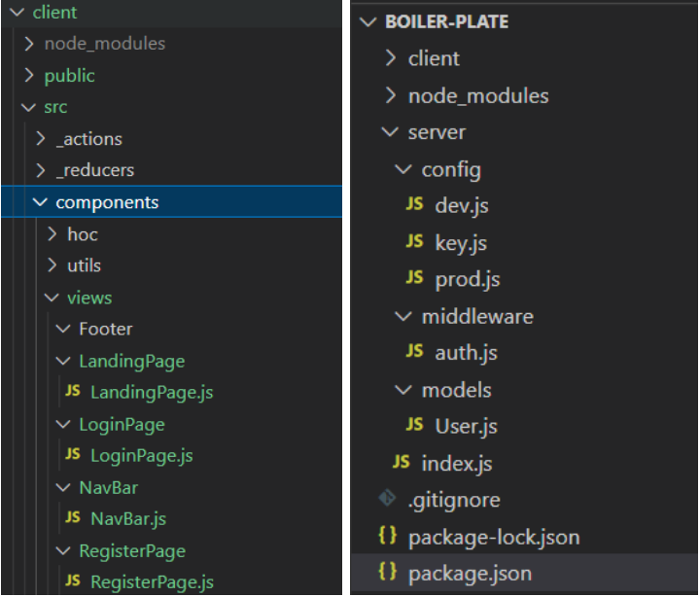Click the braces icon beside package.json
Viewport: 700px width, 597px height.
pyautogui.click(x=387, y=572)
